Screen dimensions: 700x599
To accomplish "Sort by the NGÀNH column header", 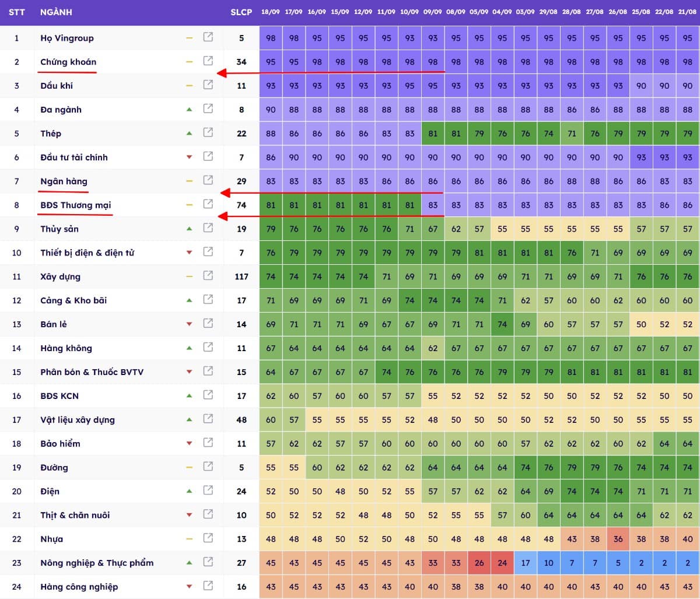I will click(56, 12).
